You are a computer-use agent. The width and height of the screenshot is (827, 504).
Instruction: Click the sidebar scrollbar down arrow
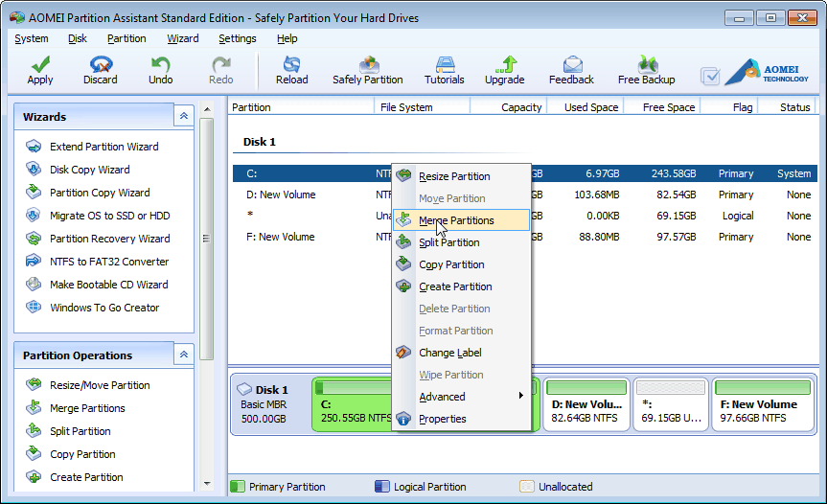[207, 483]
